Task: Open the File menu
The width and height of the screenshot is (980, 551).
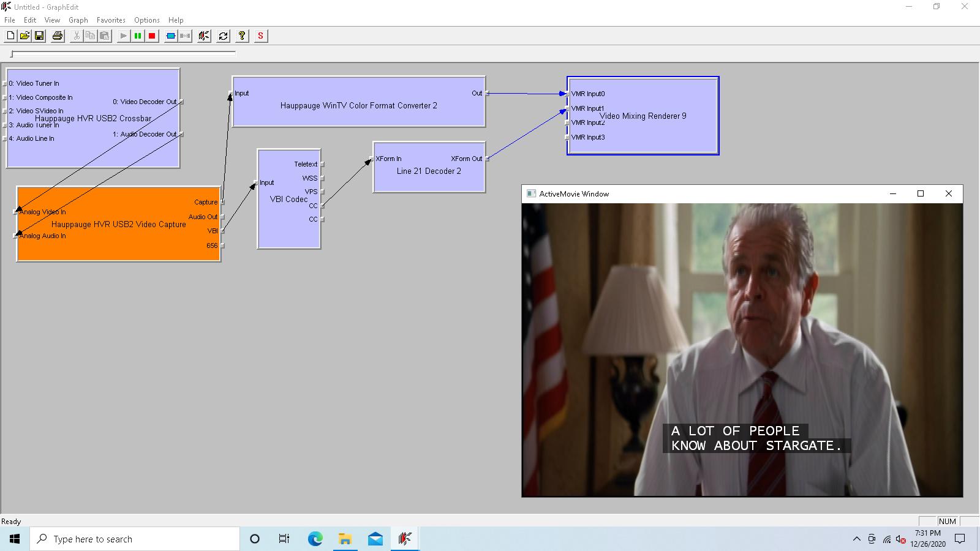Action: [x=10, y=20]
